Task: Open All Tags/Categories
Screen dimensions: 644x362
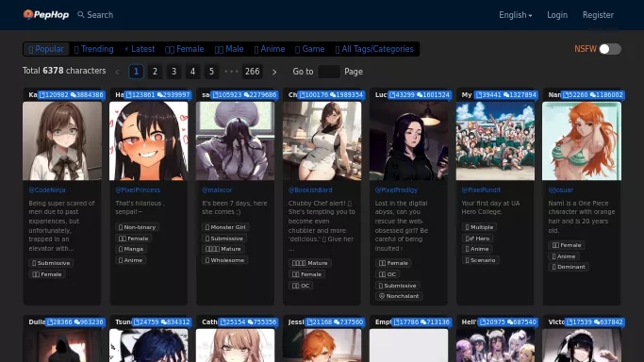Action: pos(374,49)
